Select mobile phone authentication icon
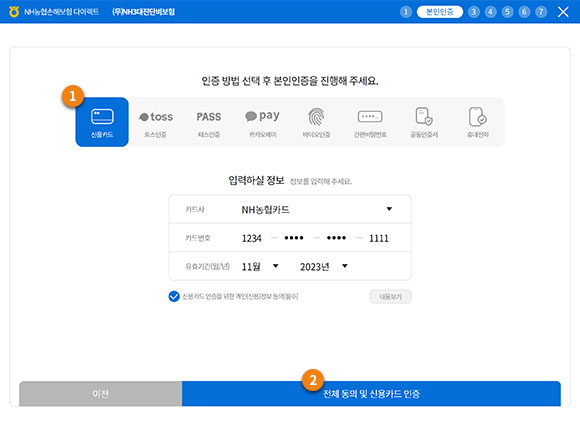Viewport: 580px width, 430px height. click(478, 123)
